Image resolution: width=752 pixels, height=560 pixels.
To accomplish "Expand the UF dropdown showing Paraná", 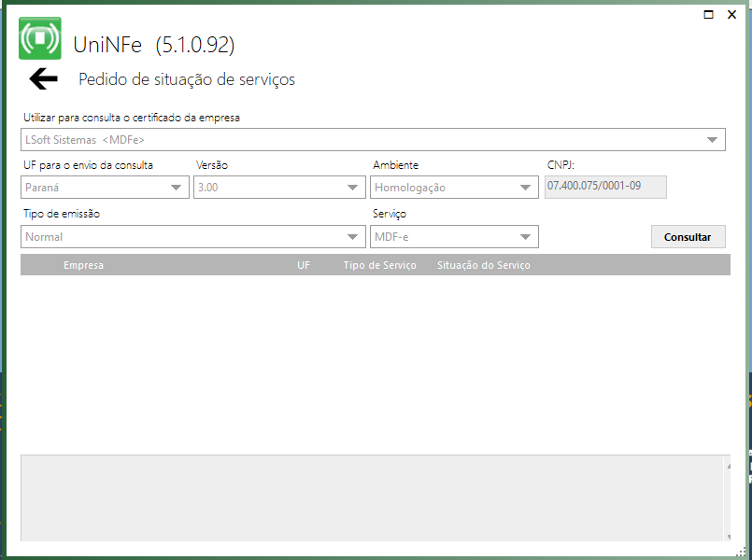I will [x=105, y=188].
